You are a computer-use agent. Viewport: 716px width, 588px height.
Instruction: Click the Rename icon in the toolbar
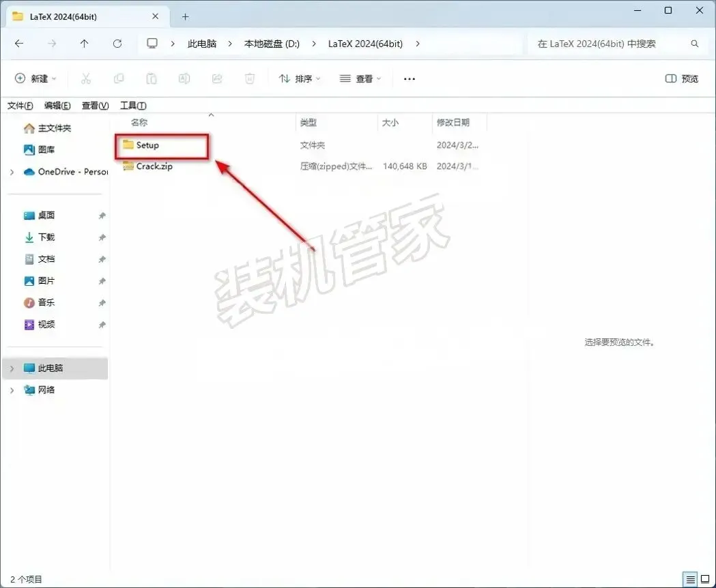click(x=184, y=78)
